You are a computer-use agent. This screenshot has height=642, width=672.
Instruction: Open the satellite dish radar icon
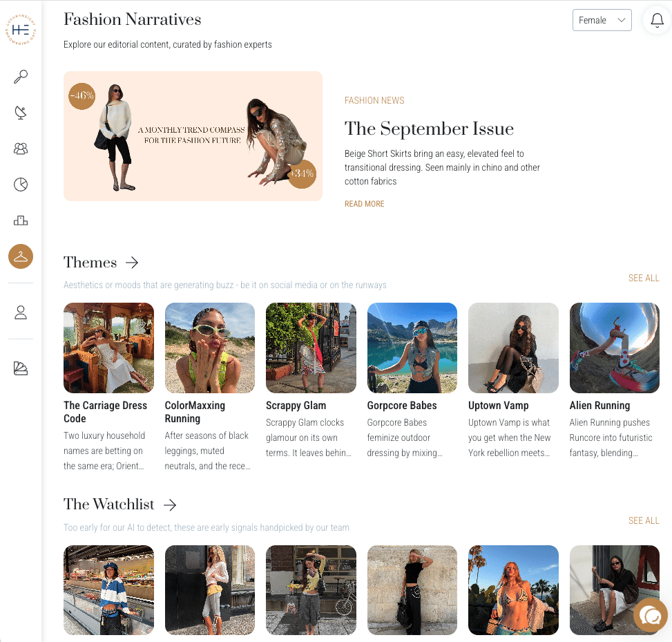click(x=21, y=113)
